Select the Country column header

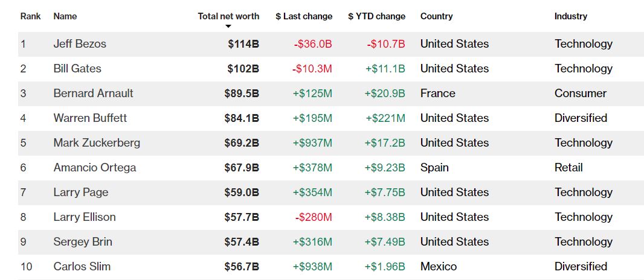coord(436,16)
